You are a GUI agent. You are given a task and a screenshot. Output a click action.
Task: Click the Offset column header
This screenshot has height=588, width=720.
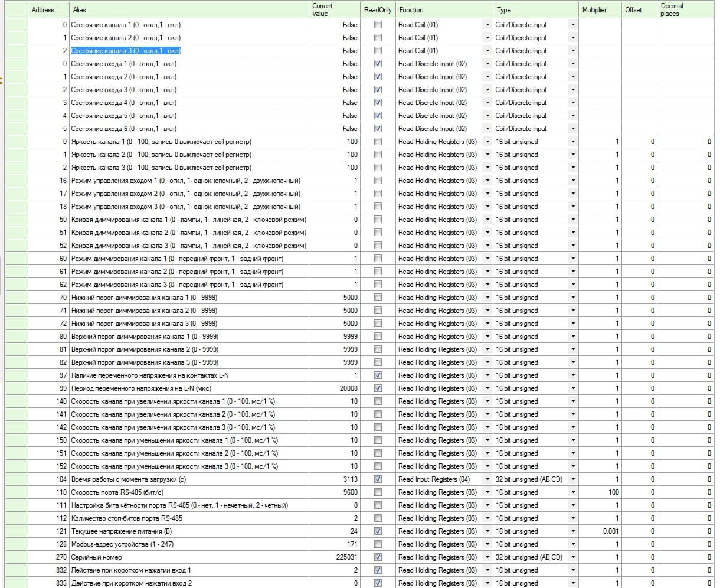639,10
